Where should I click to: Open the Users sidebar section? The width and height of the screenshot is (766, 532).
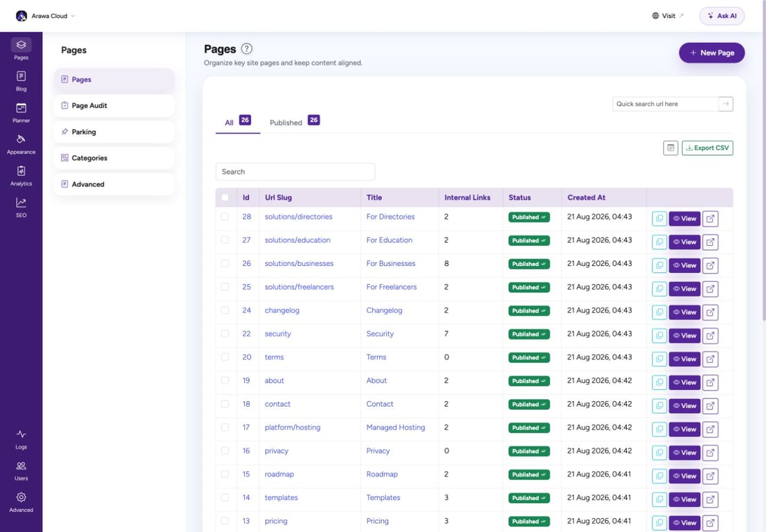(21, 471)
